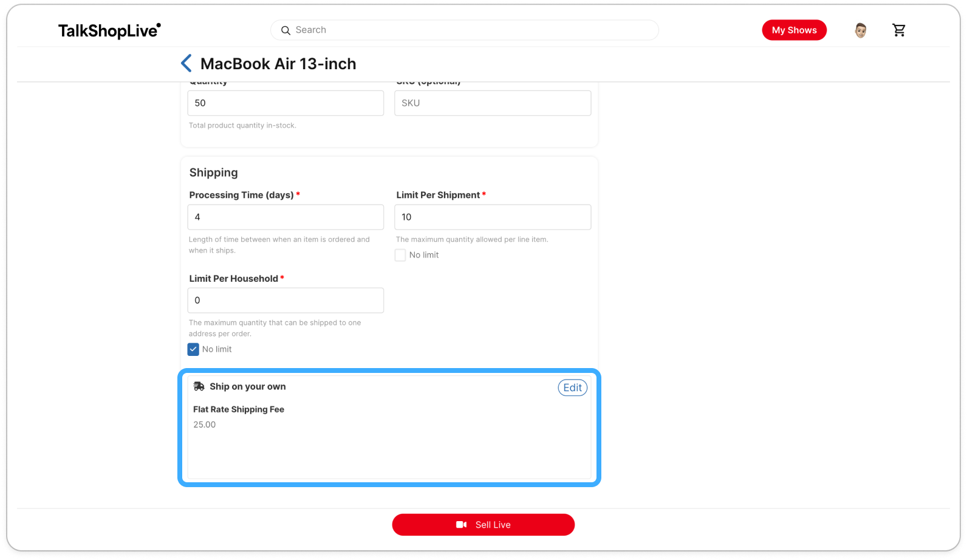Click the TalkShopLive logo
The height and width of the screenshot is (560, 967).
pos(109,30)
